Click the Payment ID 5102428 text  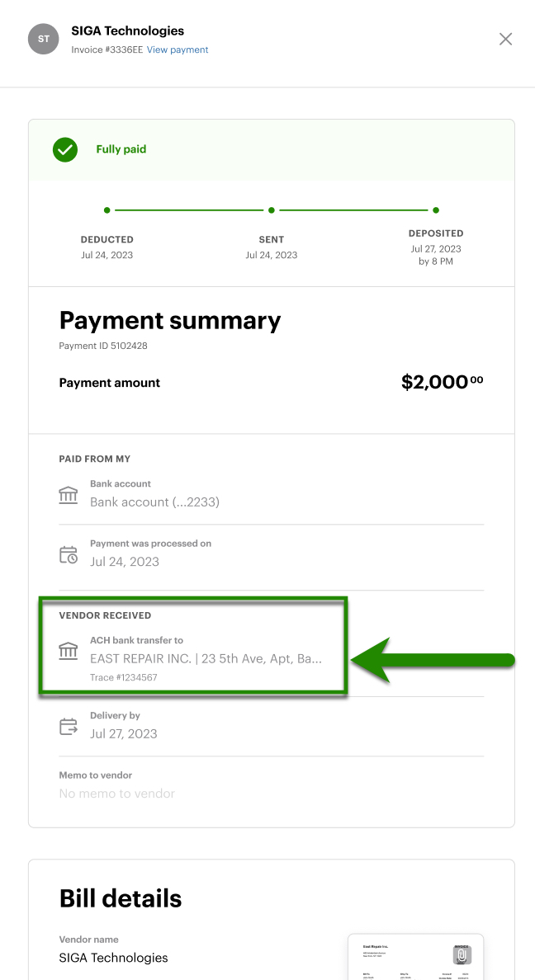103,346
